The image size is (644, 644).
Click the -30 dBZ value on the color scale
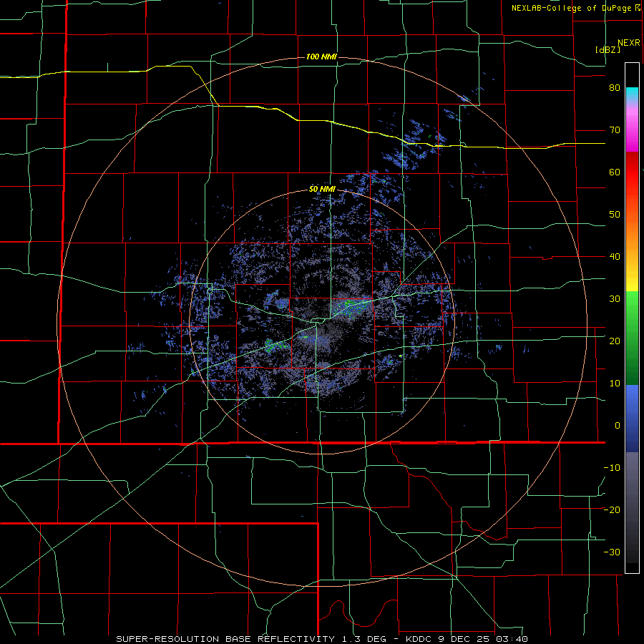[612, 552]
